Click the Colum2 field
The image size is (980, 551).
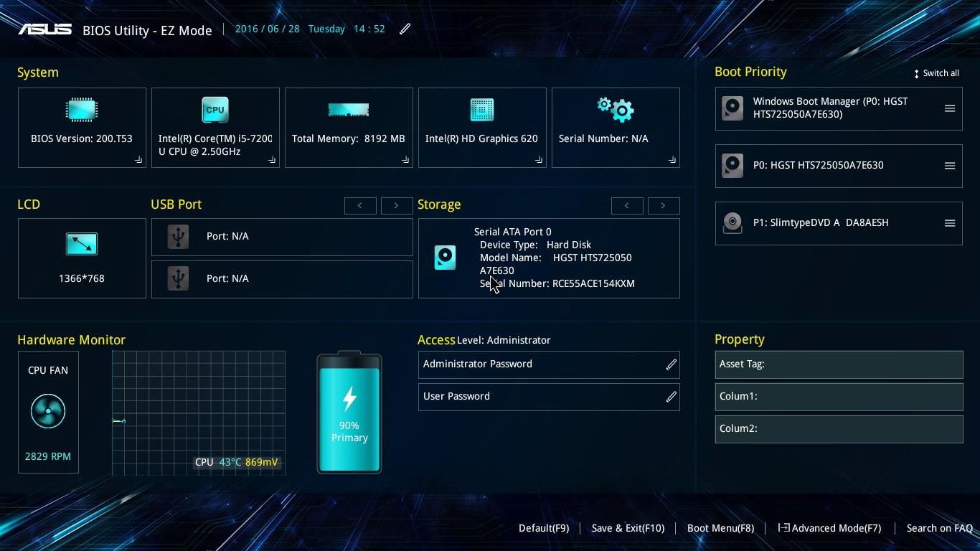[839, 429]
